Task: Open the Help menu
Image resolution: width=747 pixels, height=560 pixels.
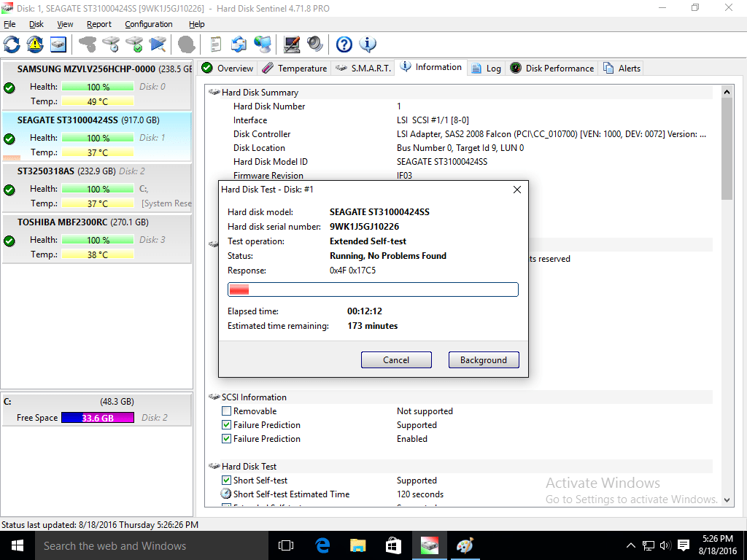Action: (197, 24)
